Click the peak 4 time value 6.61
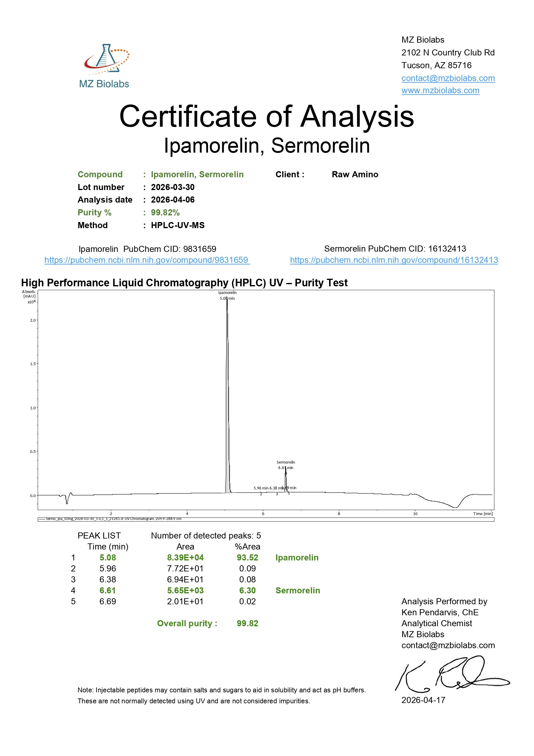Screen dimensions: 534x756 (107, 591)
